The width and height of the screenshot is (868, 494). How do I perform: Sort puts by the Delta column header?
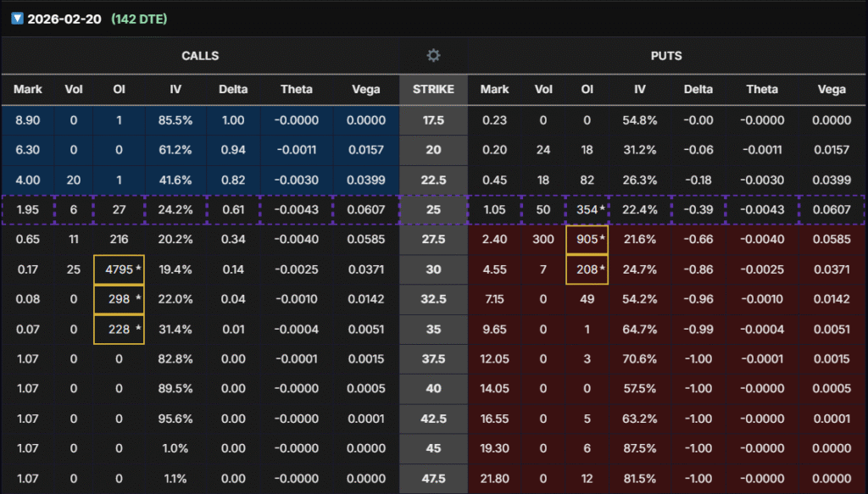pyautogui.click(x=699, y=89)
